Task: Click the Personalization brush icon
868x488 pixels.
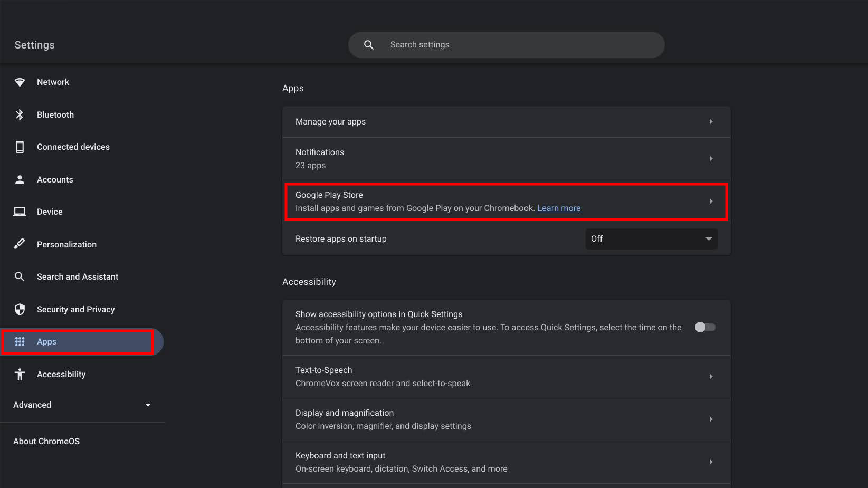Action: coord(20,244)
